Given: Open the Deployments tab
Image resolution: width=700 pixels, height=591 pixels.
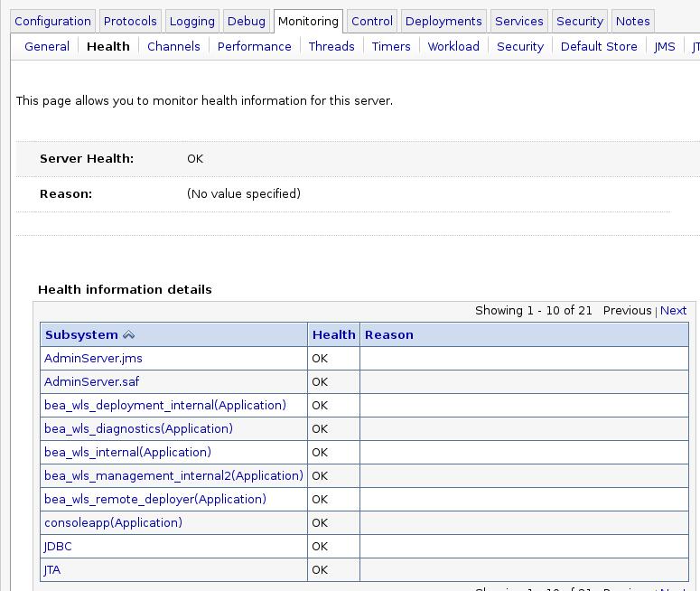Looking at the screenshot, I should [x=443, y=22].
